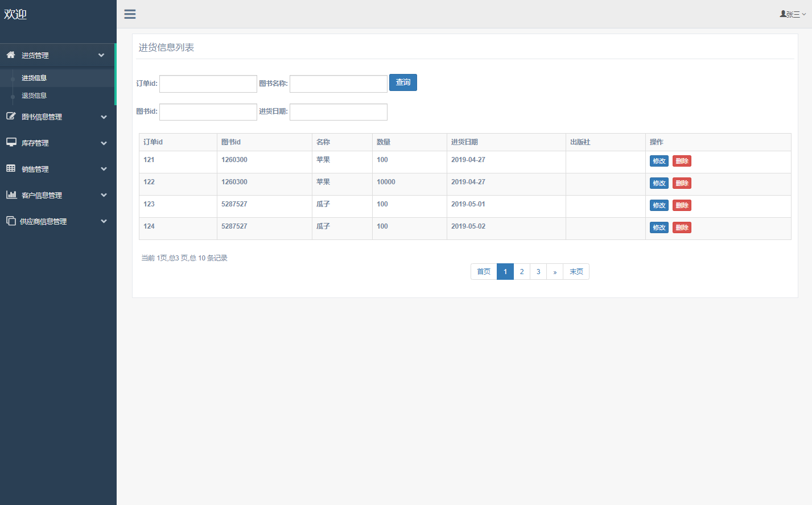Click the table icon beside 销售管理
This screenshot has width=812, height=505.
point(11,168)
